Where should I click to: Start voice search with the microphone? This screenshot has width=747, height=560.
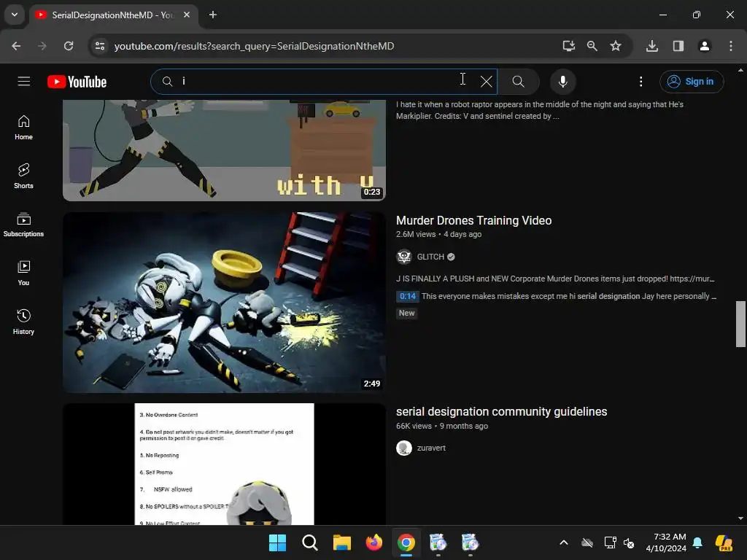(562, 82)
